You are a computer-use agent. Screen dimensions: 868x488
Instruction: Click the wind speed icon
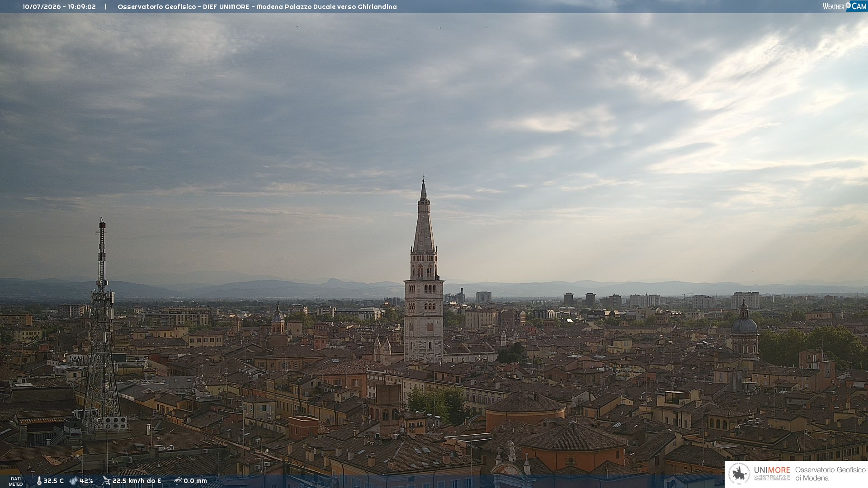106,481
